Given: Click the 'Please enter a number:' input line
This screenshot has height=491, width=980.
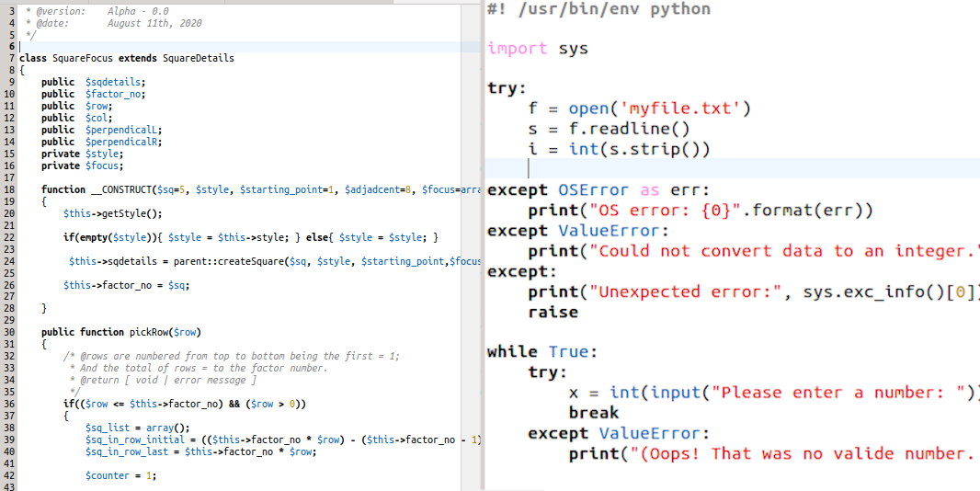Looking at the screenshot, I should (774, 393).
